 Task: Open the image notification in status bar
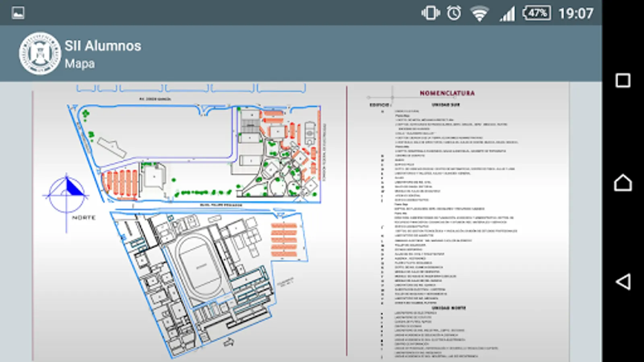[18, 13]
